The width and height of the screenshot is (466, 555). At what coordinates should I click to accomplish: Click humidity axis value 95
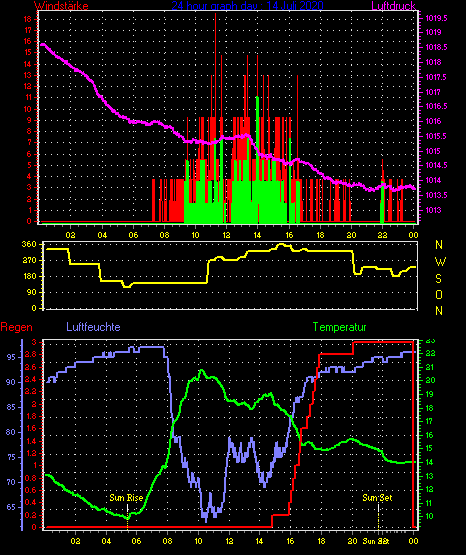tap(11, 357)
